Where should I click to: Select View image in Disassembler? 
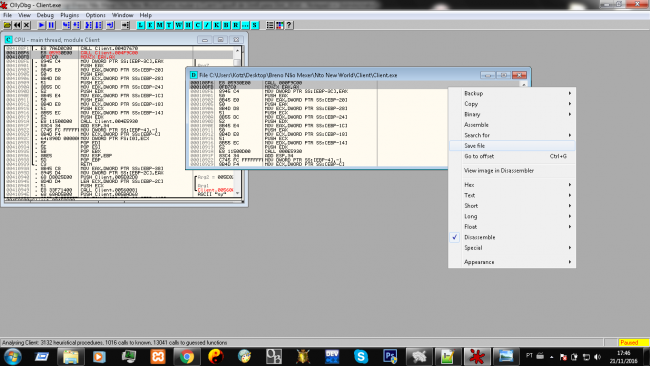pos(512,170)
